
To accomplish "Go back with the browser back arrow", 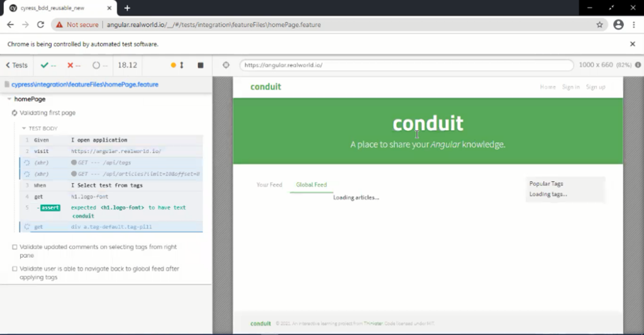I will click(x=10, y=25).
